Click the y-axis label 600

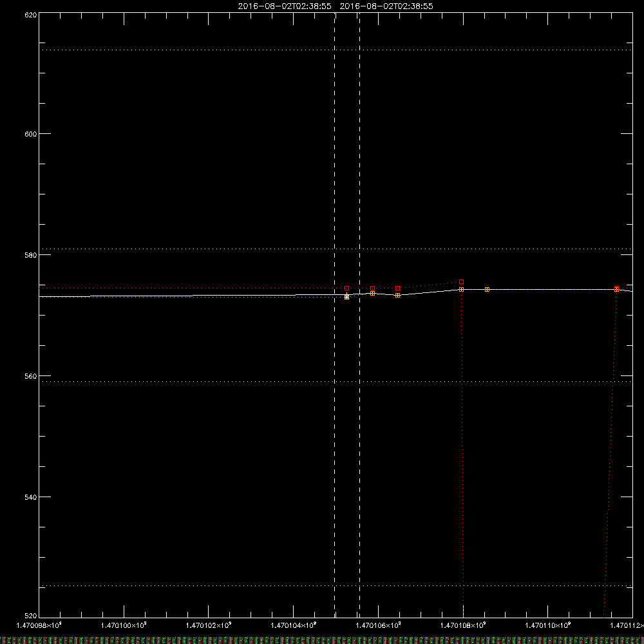click(x=31, y=134)
